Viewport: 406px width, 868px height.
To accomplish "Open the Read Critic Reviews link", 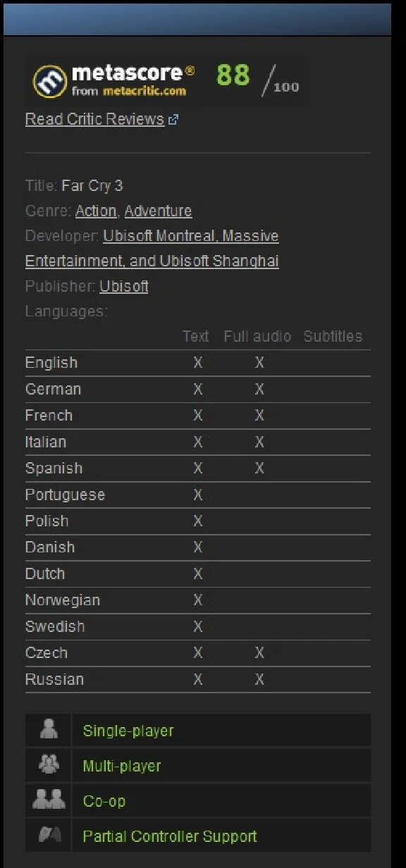I will 94,120.
